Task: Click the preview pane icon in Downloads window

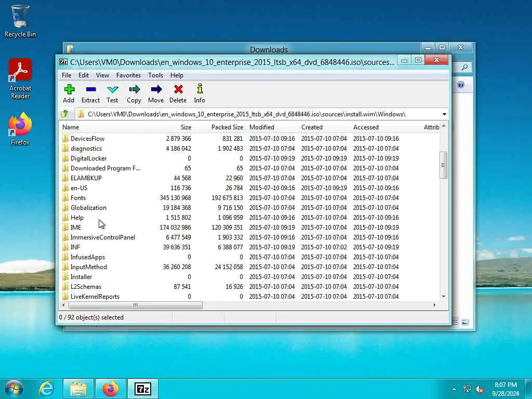Action: click(x=465, y=322)
